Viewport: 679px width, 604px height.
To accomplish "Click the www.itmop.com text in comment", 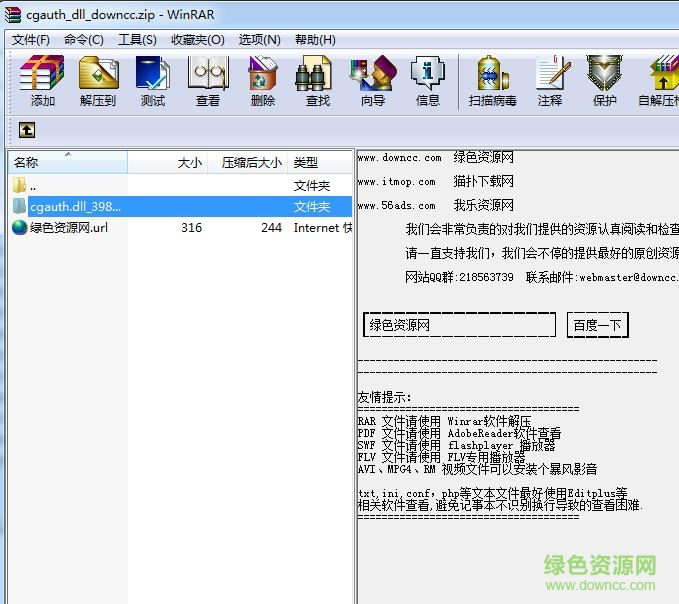I will tap(397, 182).
